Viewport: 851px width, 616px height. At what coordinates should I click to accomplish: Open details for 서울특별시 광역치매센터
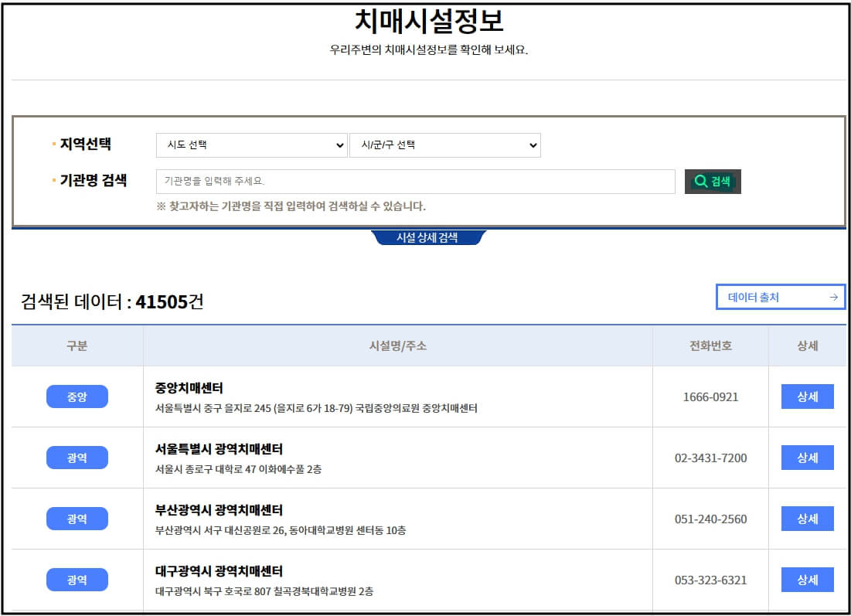pos(807,458)
